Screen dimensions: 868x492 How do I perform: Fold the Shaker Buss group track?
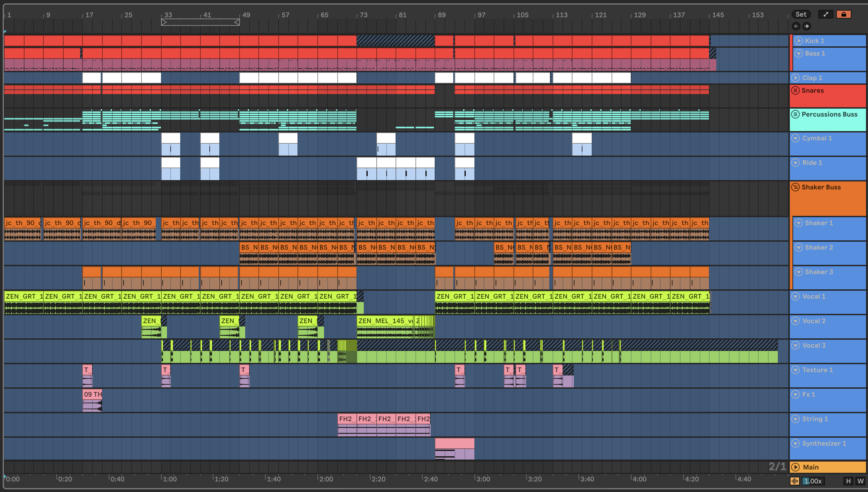[x=795, y=187]
